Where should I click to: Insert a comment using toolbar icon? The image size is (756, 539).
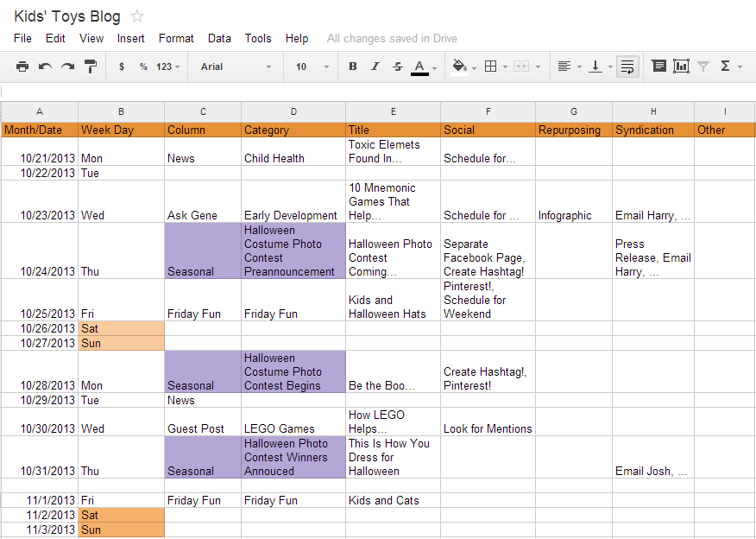658,67
